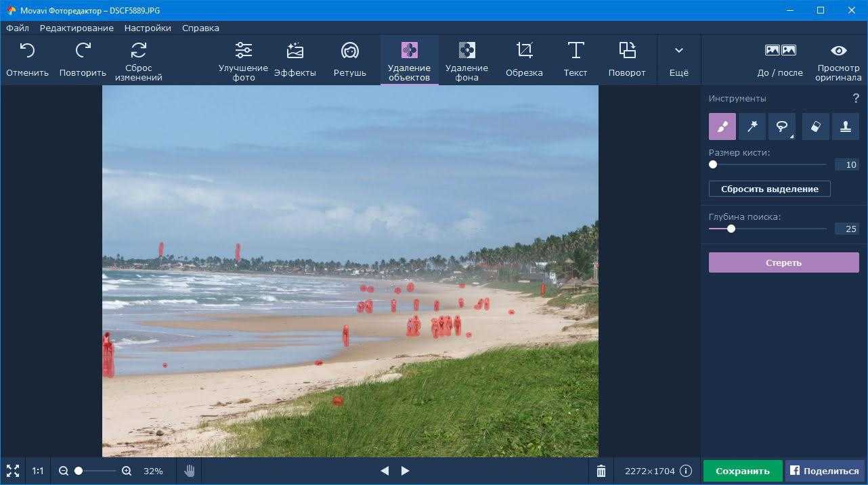Select the Stamp clone tool
Screen dimensions: 868x485
click(x=845, y=126)
